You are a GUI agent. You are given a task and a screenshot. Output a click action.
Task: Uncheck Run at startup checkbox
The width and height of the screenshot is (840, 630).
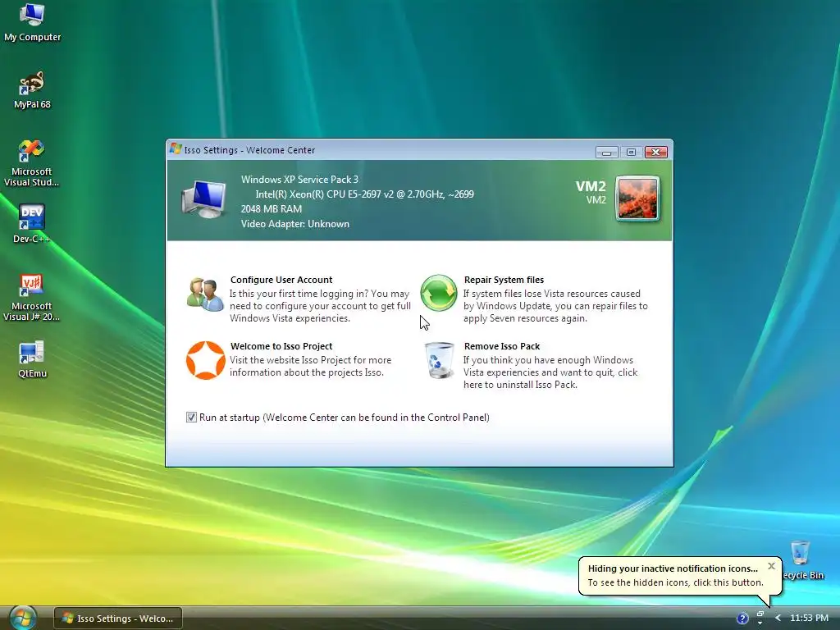(191, 417)
